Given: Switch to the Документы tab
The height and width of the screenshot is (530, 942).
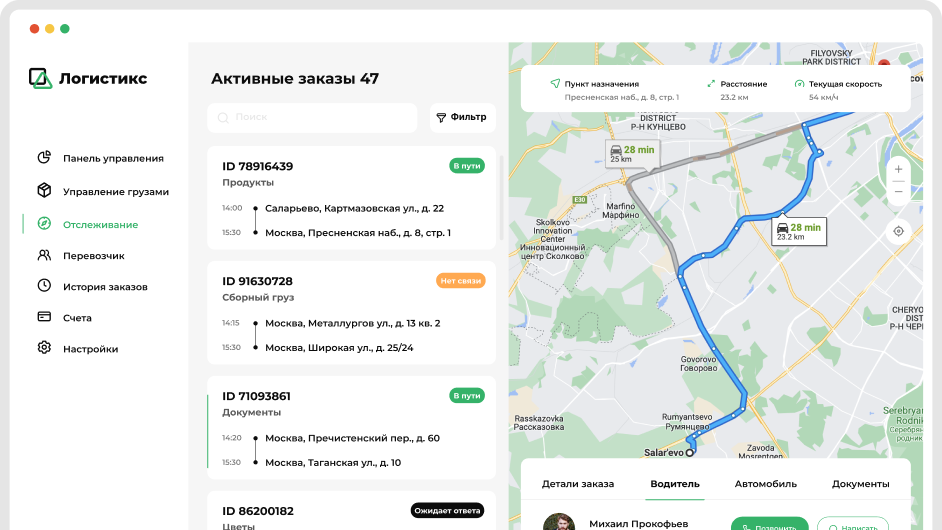Looking at the screenshot, I should point(860,484).
